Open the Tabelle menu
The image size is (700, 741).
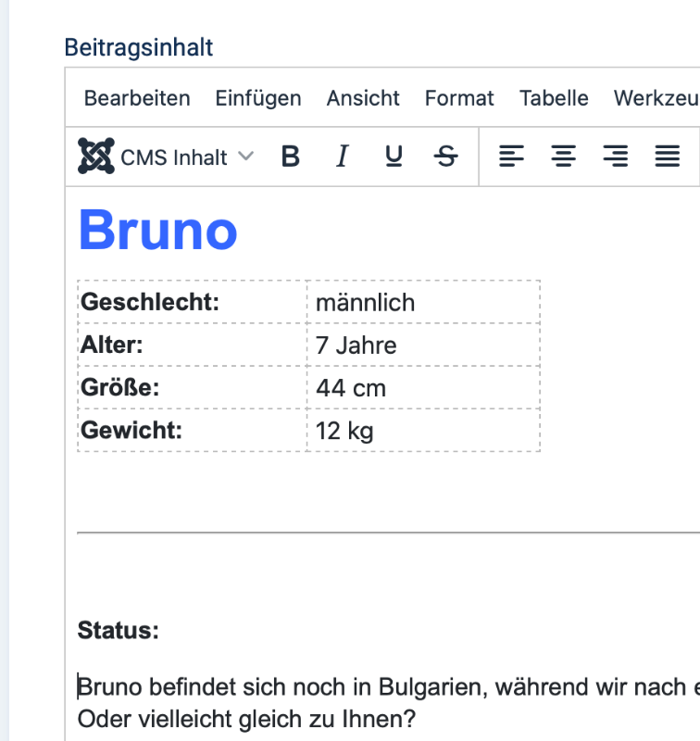point(554,98)
